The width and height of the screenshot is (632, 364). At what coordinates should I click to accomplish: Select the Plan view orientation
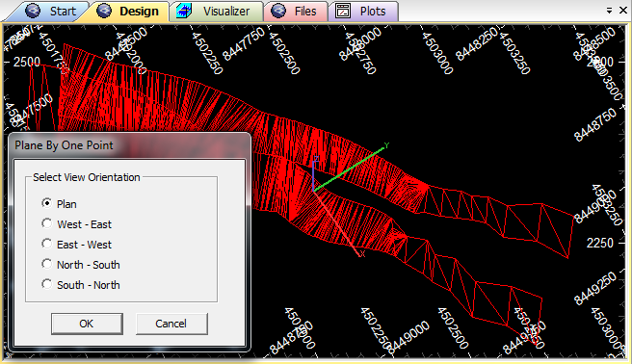point(60,204)
